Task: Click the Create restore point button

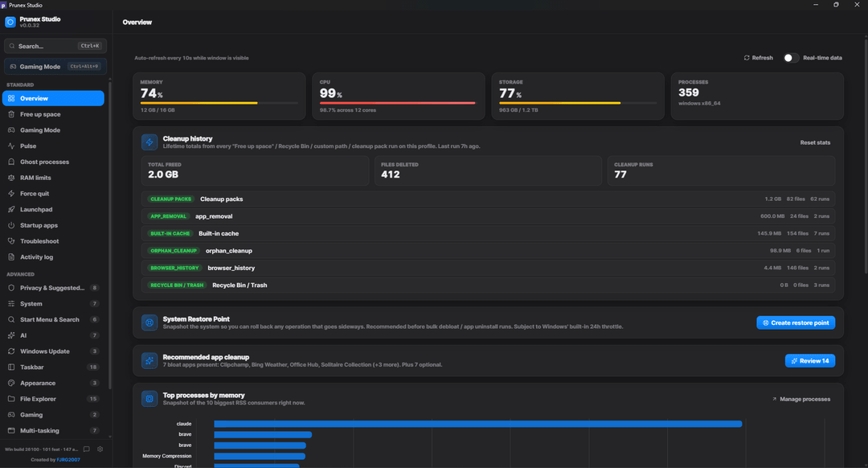Action: (x=796, y=323)
